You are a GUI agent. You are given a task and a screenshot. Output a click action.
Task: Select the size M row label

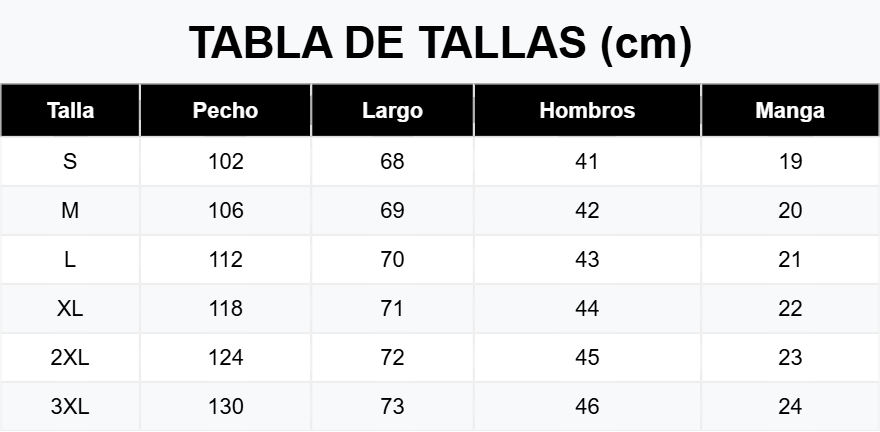(x=70, y=210)
